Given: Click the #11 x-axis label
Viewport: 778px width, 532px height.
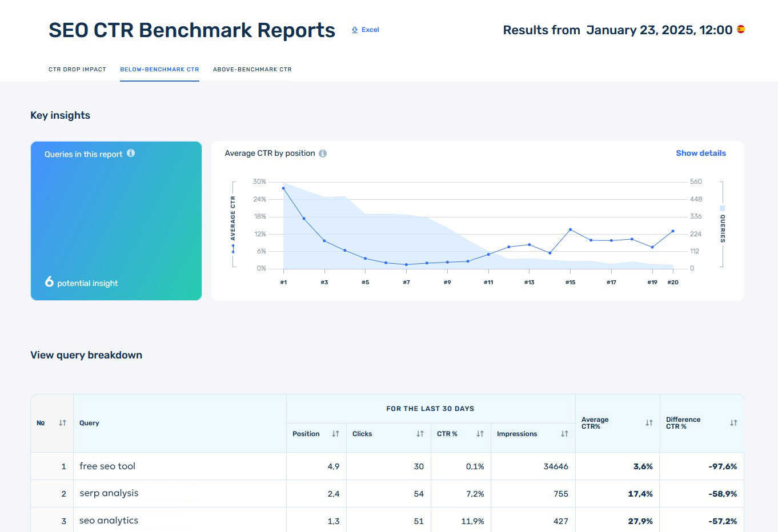Looking at the screenshot, I should coord(488,283).
